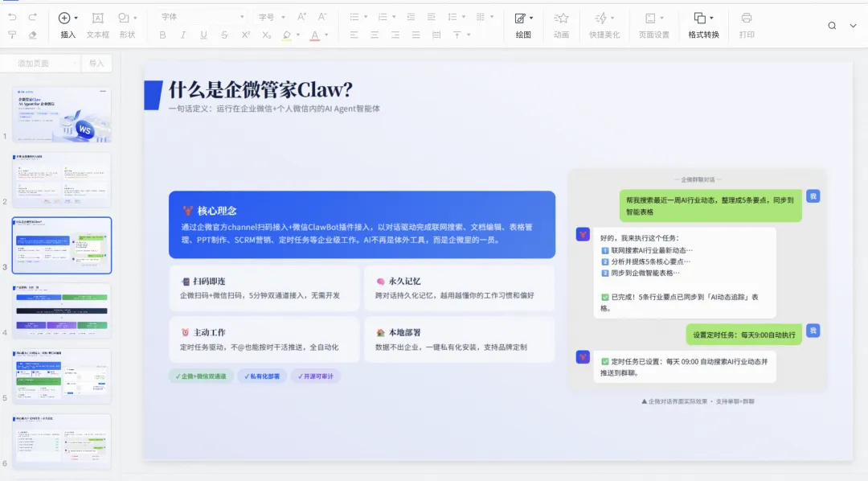Select slide 5 thumbnail

click(61, 376)
